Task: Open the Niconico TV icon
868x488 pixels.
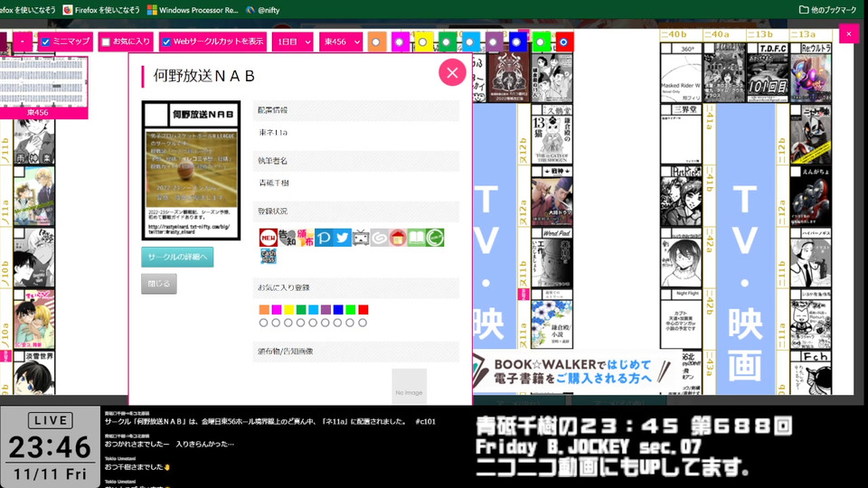Action: [x=361, y=238]
